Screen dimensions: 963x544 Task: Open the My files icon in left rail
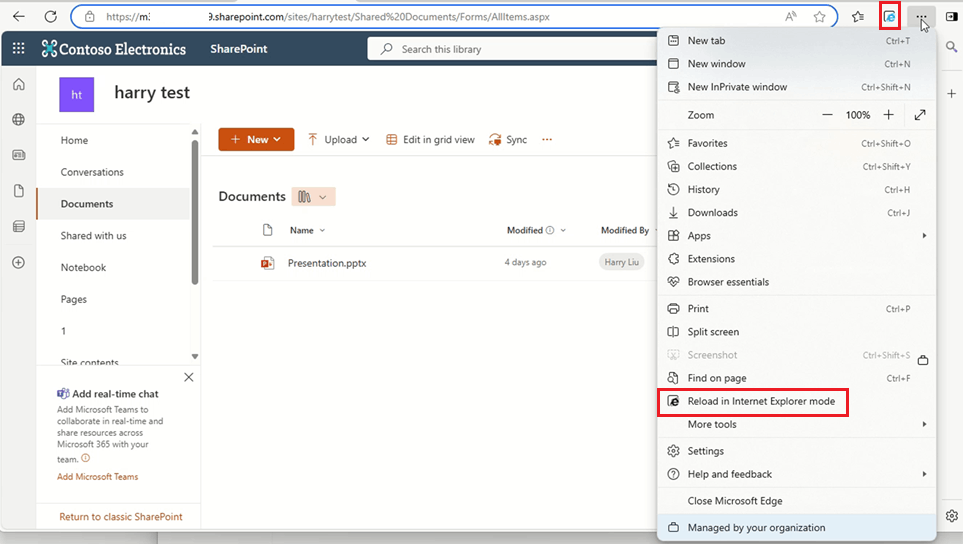pos(19,191)
